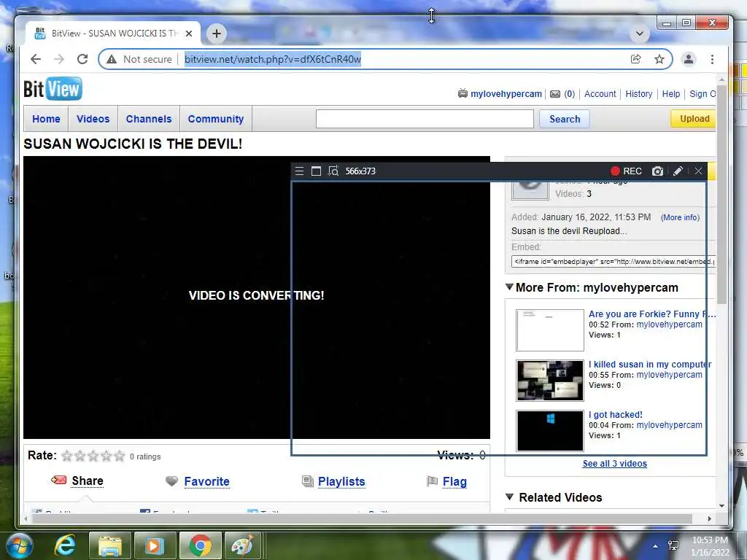Click the BitView logo

(x=53, y=88)
